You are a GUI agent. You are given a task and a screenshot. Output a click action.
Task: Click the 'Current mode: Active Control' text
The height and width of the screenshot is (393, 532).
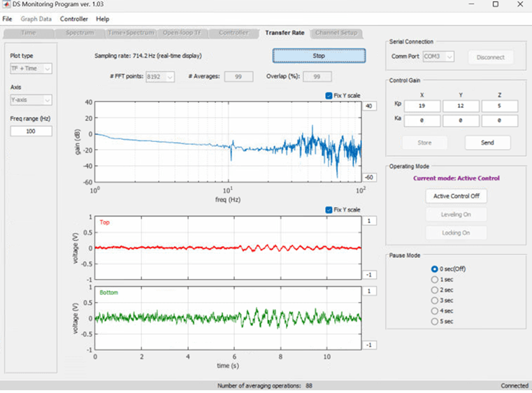coord(456,178)
